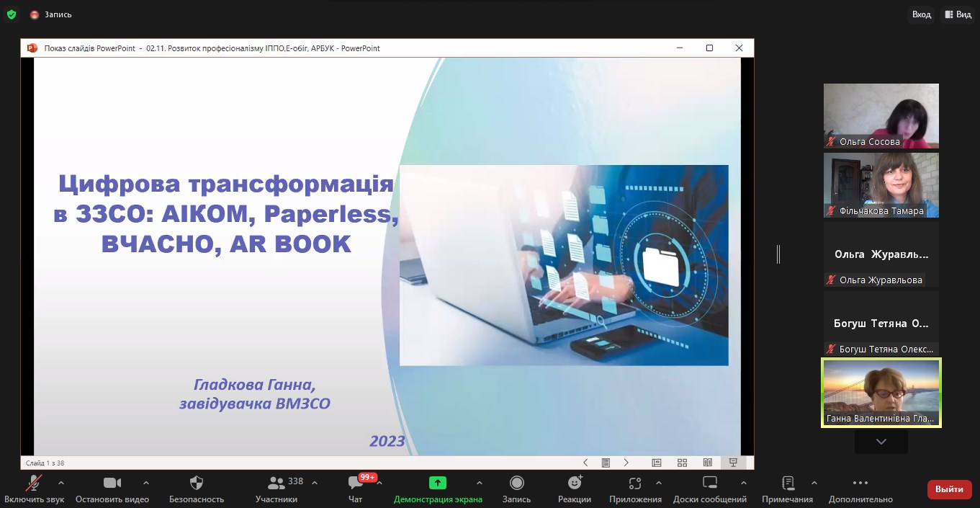Click chat unread badge 99+

[368, 477]
